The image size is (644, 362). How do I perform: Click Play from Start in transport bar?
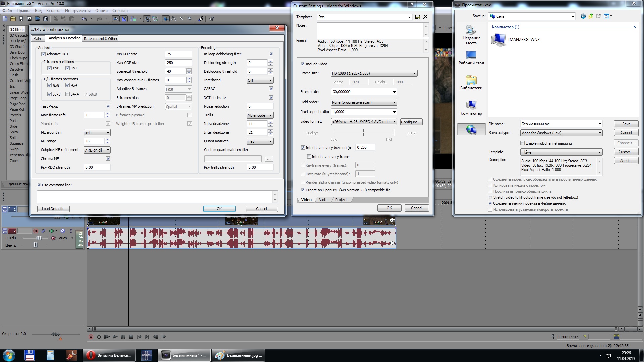(107, 337)
